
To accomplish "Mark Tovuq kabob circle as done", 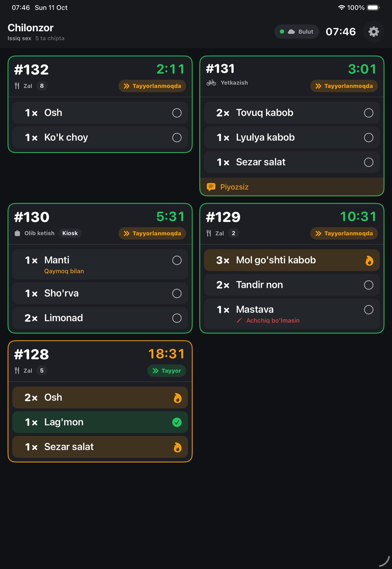I will [369, 113].
